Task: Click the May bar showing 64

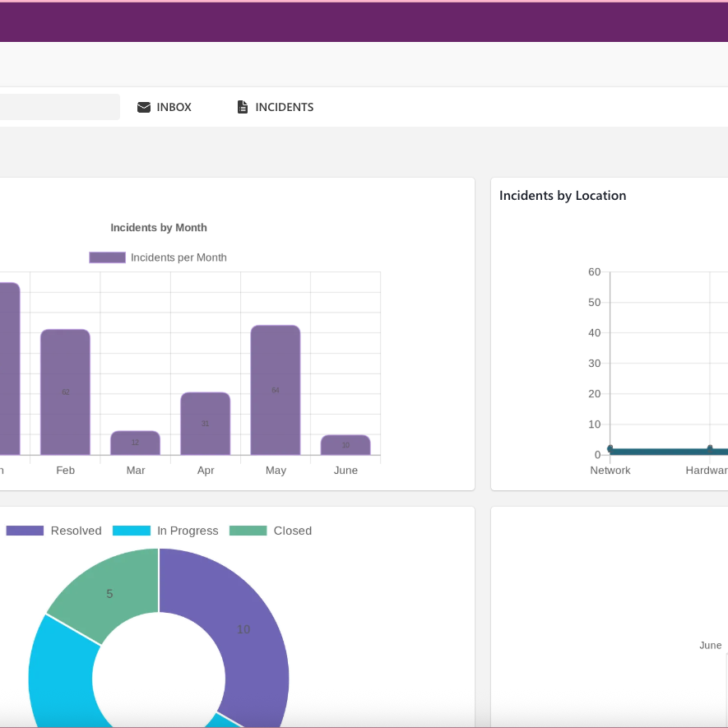Action: tap(276, 390)
